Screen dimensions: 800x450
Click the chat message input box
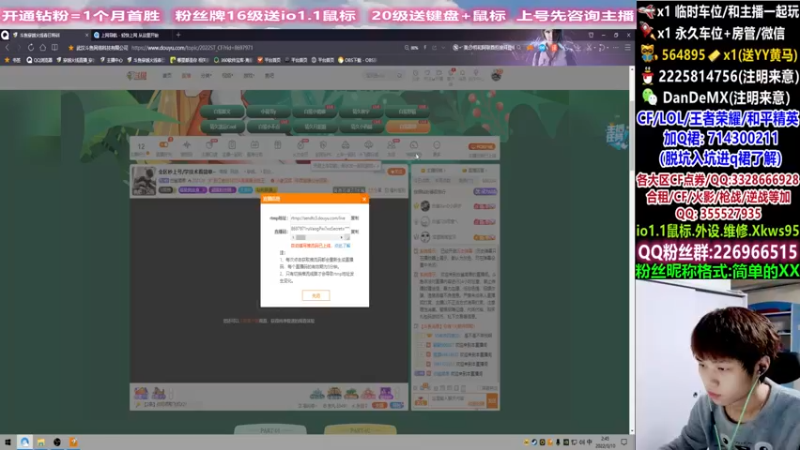(x=457, y=401)
